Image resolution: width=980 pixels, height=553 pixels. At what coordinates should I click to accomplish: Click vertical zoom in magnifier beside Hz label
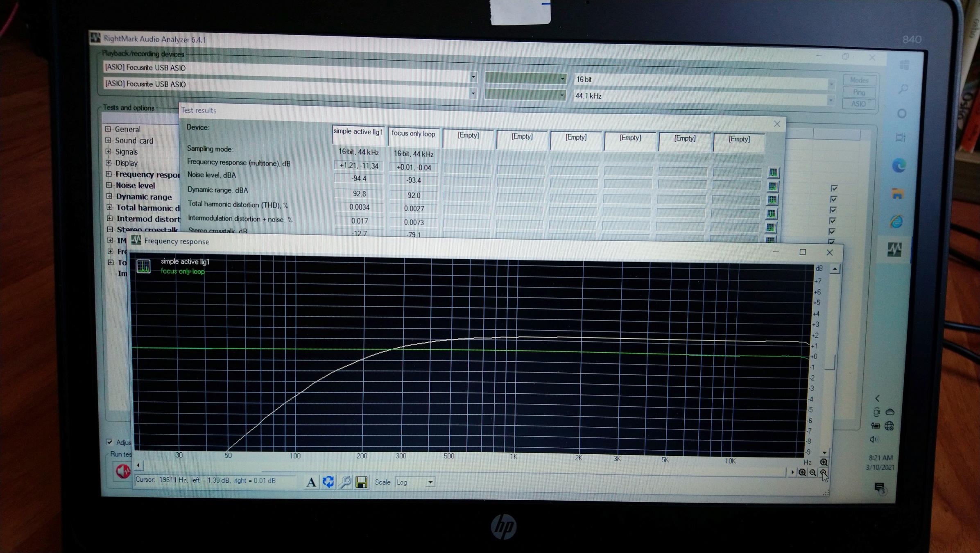point(824,462)
